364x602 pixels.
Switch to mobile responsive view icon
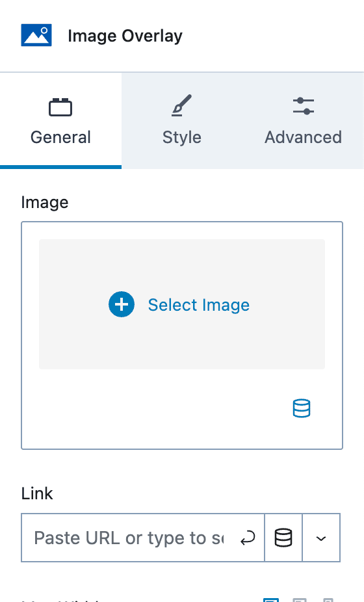coord(328,599)
